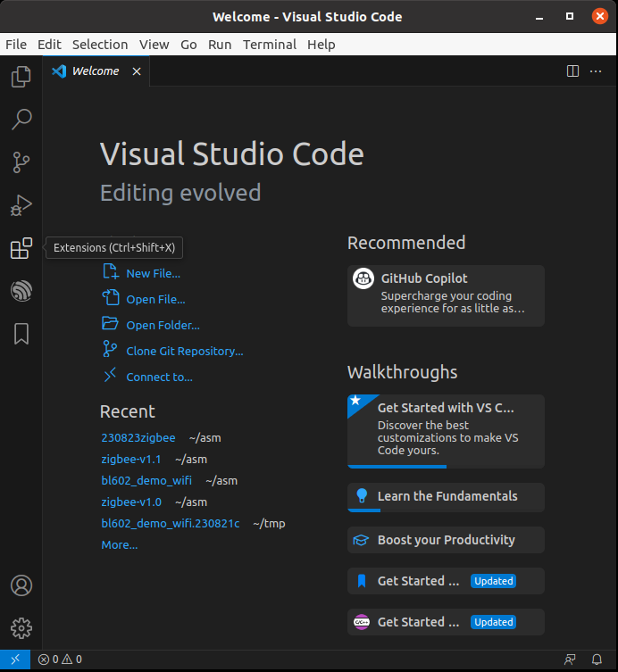Open the Manage gear icon
Viewport: 618px width, 672px height.
(x=21, y=628)
